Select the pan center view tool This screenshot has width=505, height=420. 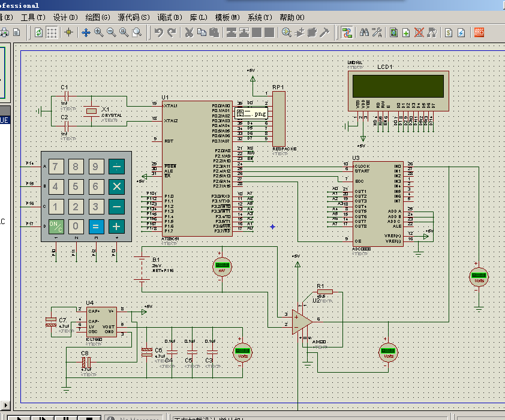pos(86,32)
